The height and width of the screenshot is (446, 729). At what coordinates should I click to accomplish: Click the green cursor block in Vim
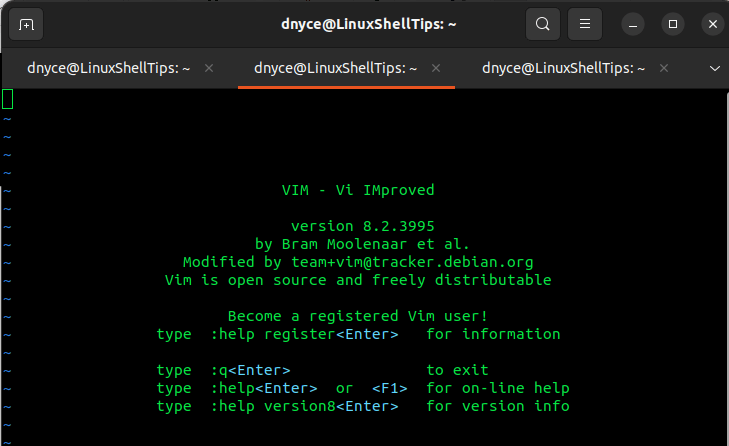(7, 99)
